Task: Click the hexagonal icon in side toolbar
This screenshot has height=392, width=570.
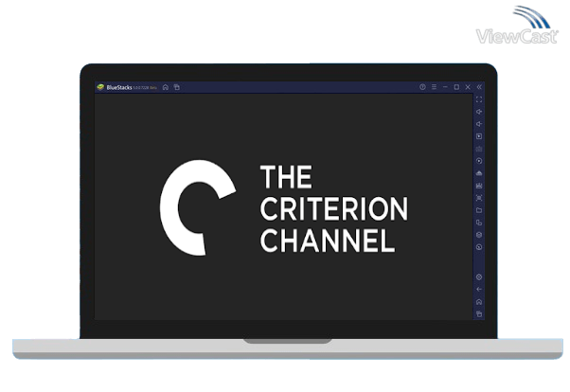Action: 479,235
